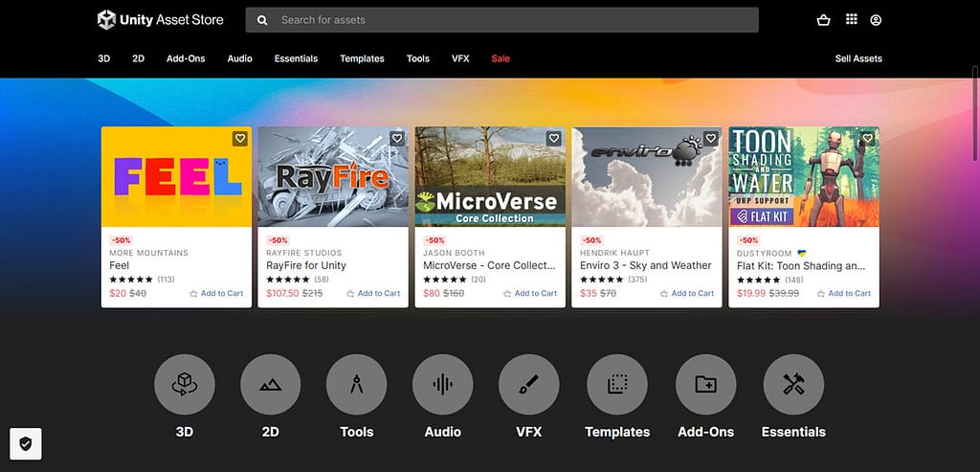Click the Unity Asset Store logo

coord(160,20)
